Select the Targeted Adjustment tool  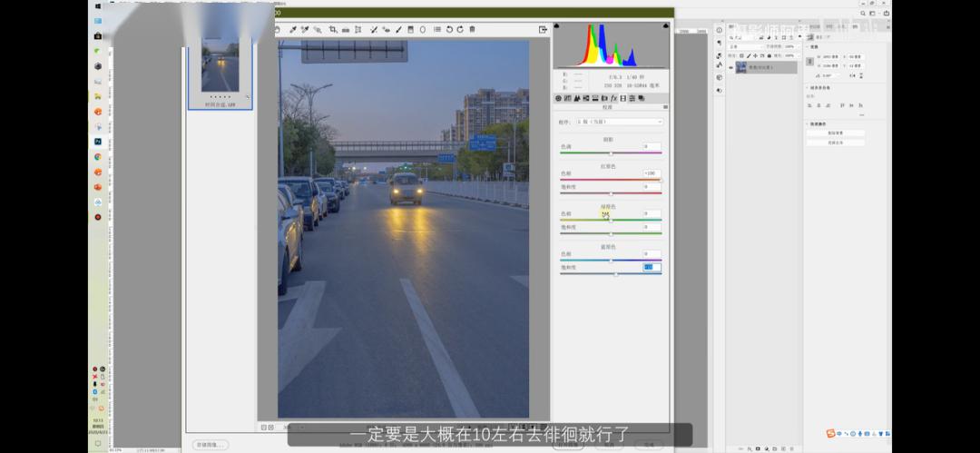pyautogui.click(x=318, y=29)
